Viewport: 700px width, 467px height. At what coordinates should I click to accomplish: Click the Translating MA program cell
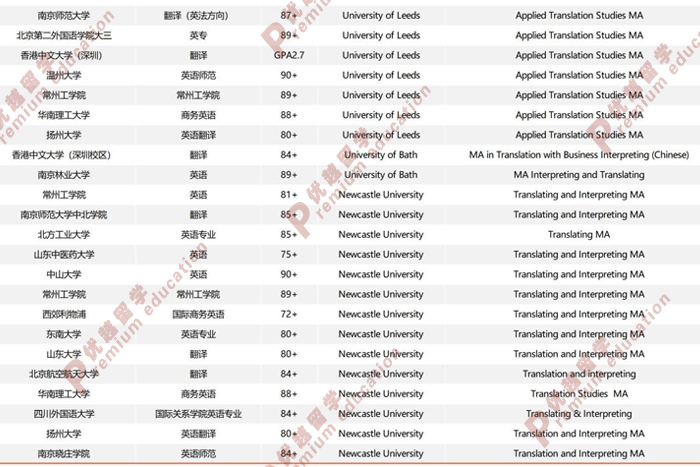(579, 235)
